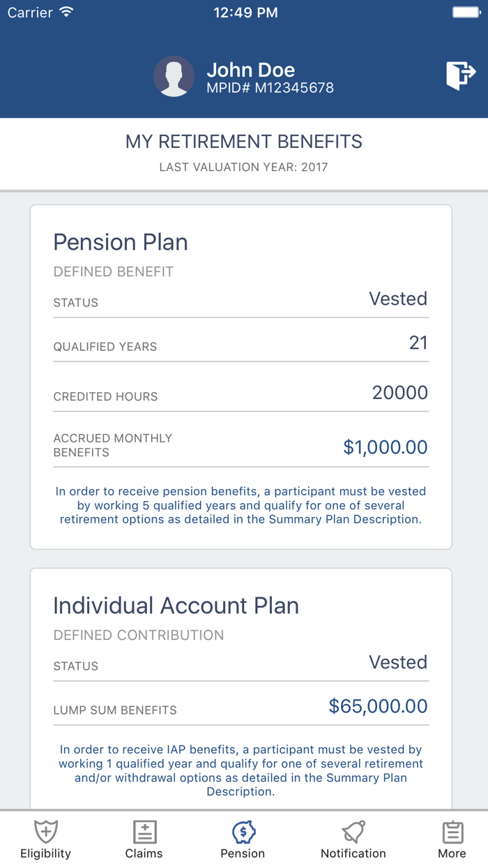Select the Eligibility shield icon
Viewport: 488px width, 868px height.
click(45, 832)
